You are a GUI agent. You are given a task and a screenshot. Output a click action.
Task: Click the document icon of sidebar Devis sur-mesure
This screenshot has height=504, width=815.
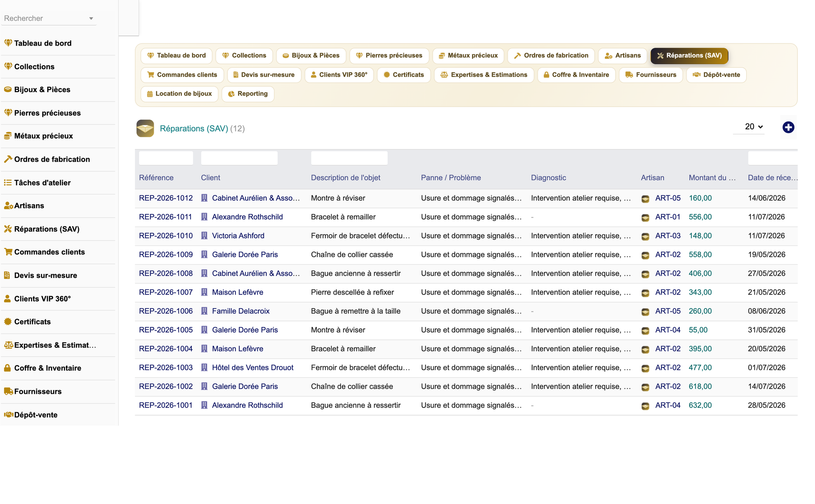coord(7,275)
